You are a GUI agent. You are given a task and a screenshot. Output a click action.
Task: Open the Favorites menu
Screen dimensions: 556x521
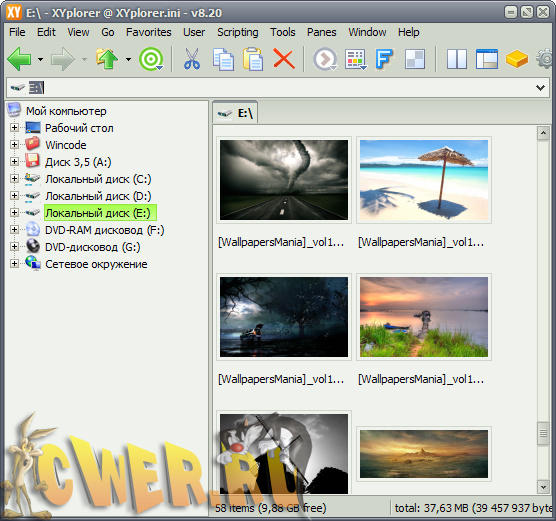tap(149, 32)
